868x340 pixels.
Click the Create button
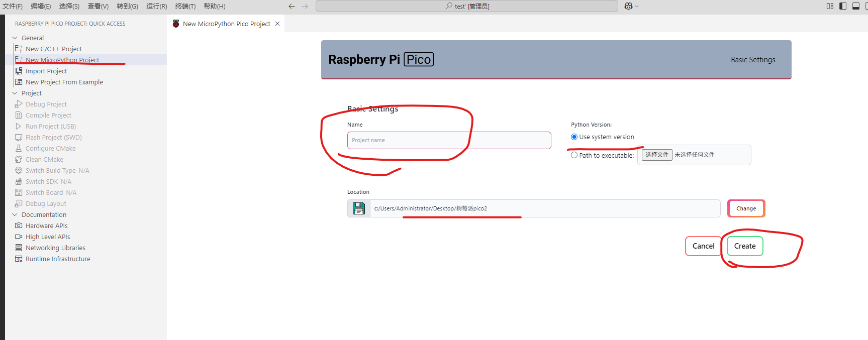[x=745, y=246]
